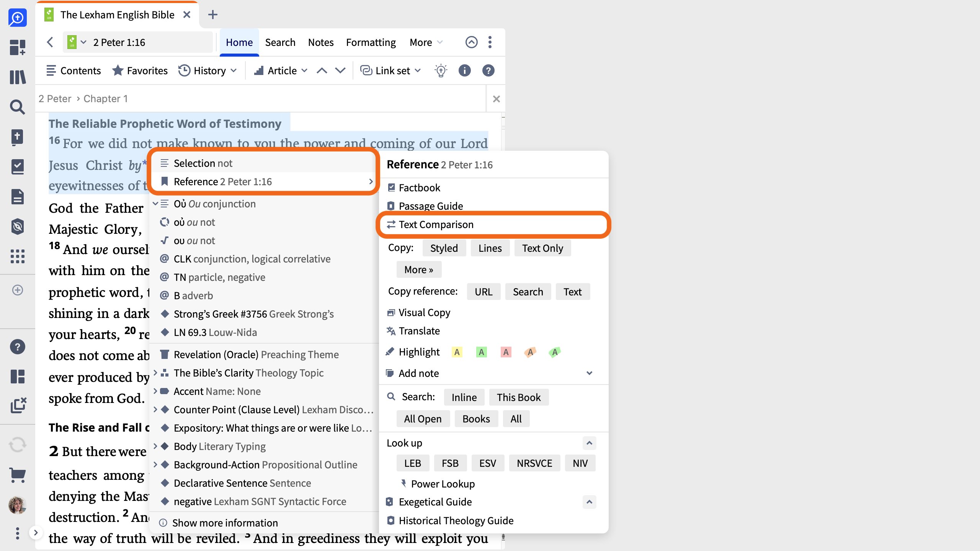Switch to the Home tab
980x551 pixels.
tap(239, 42)
